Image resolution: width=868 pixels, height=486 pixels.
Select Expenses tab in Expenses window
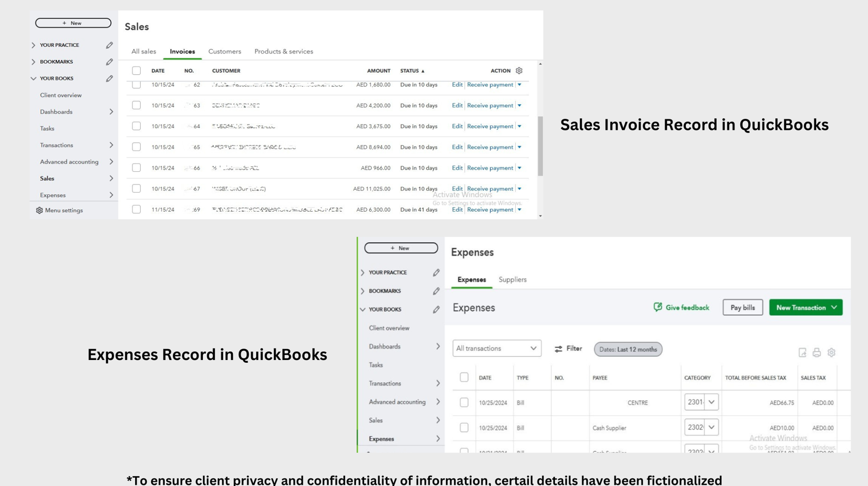click(472, 279)
